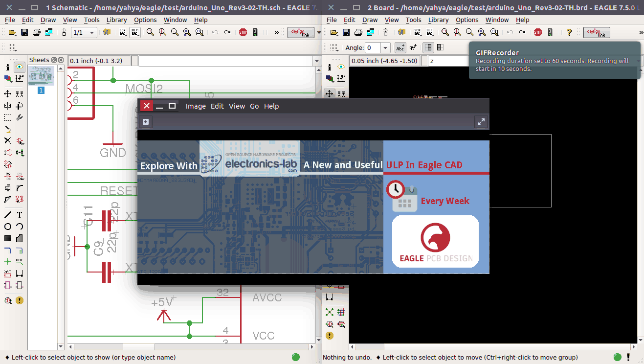The image size is (644, 364).
Task: Click GIFRecorder notification popup
Action: (x=555, y=60)
